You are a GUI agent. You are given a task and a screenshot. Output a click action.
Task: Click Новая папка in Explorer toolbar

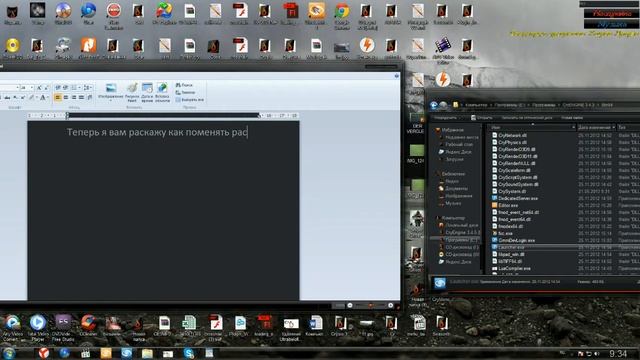(x=572, y=118)
